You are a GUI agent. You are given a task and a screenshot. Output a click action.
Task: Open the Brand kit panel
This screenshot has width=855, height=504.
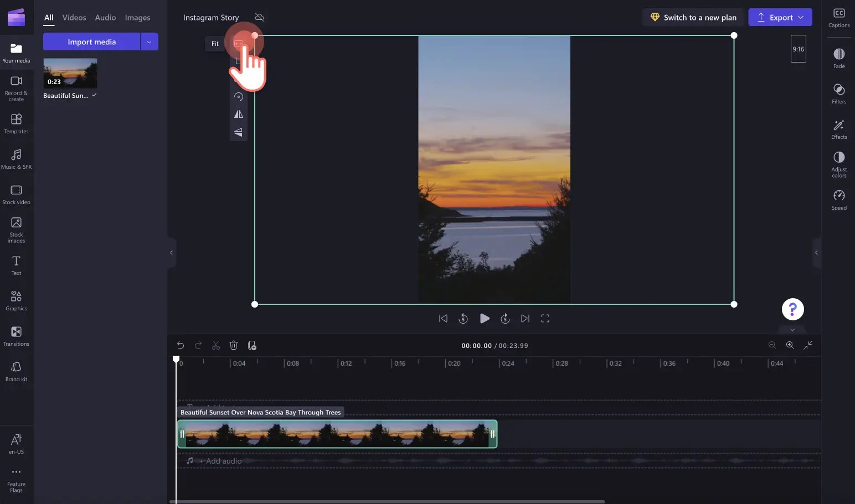click(x=16, y=372)
